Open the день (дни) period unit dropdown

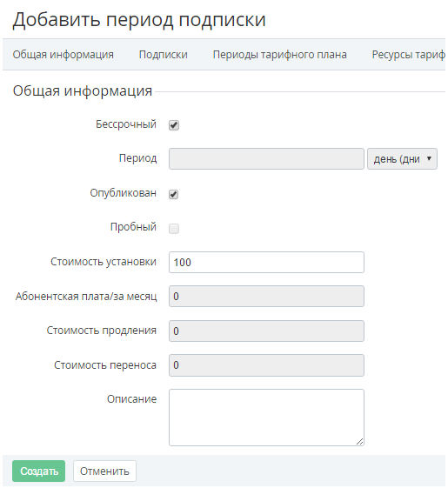point(402,158)
